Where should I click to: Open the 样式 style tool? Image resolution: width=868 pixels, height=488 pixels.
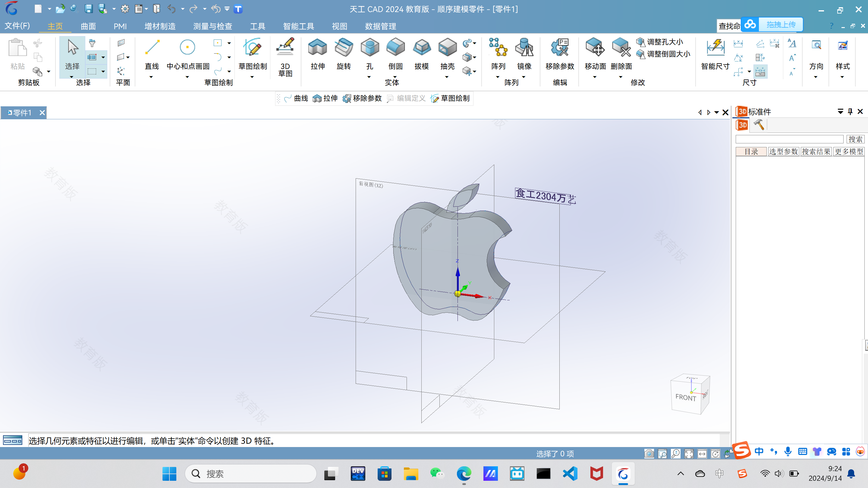tap(842, 54)
